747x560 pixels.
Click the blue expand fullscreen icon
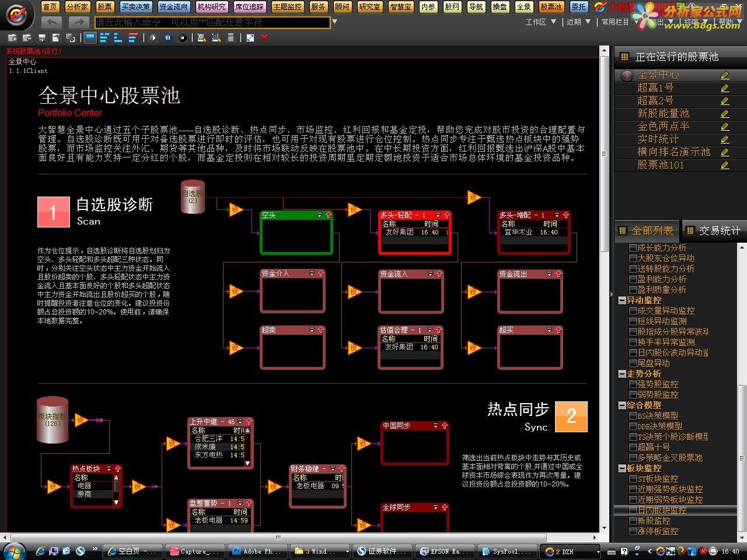(250, 38)
